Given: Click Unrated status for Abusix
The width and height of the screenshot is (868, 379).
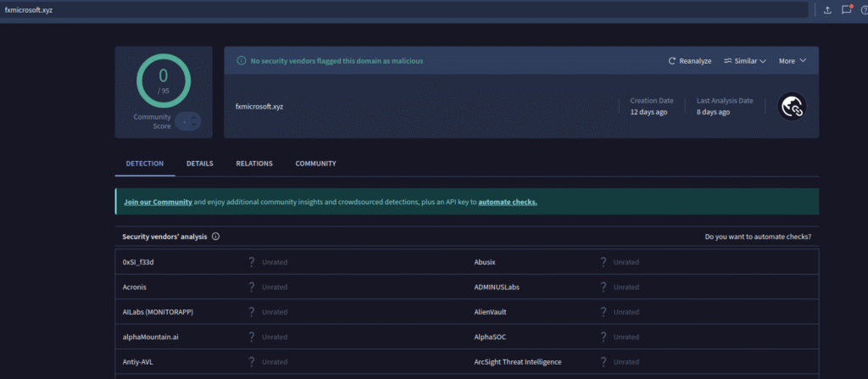Looking at the screenshot, I should (x=626, y=262).
